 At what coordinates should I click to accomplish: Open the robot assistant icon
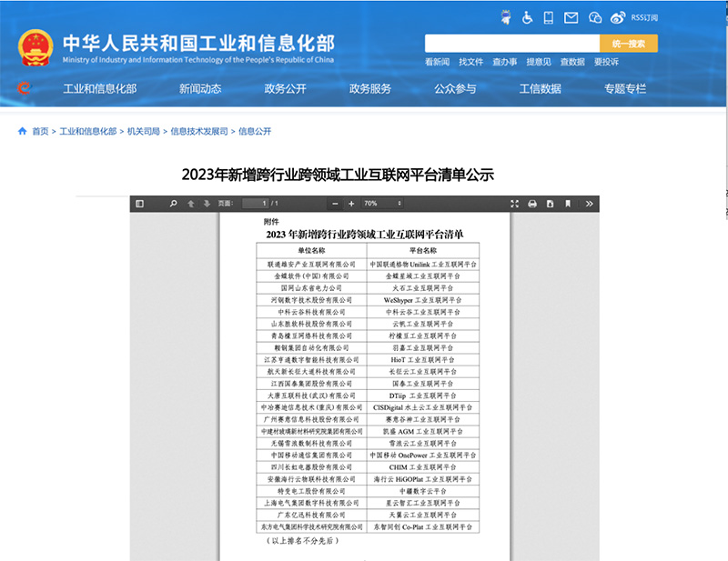coord(506,17)
